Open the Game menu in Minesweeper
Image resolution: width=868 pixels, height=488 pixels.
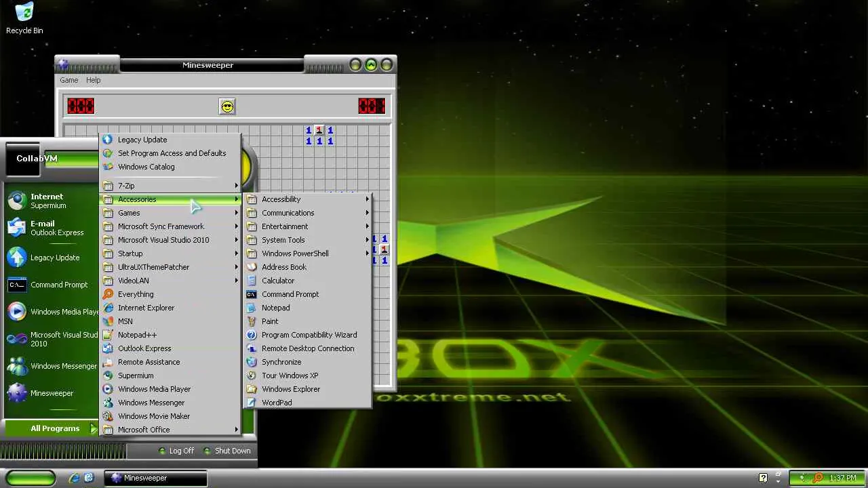click(68, 80)
